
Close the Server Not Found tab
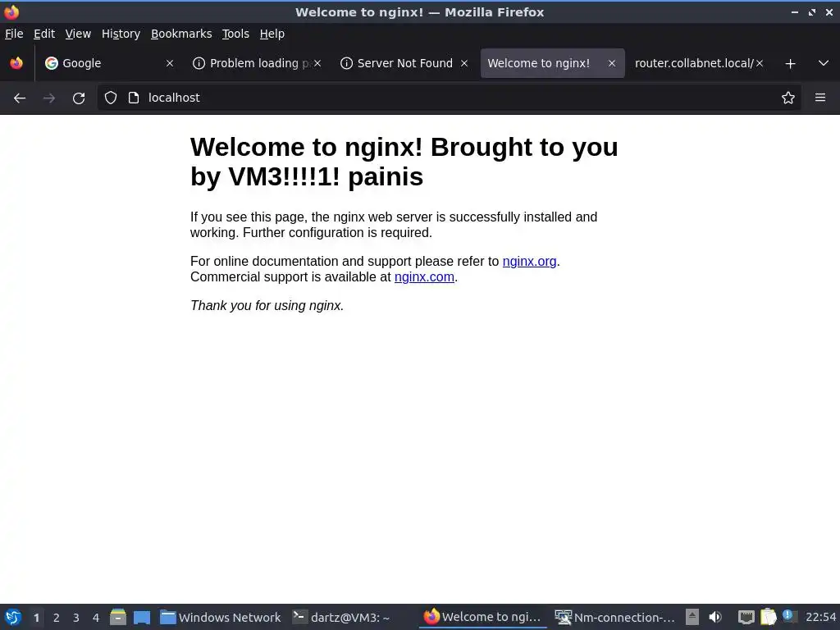[x=464, y=63]
